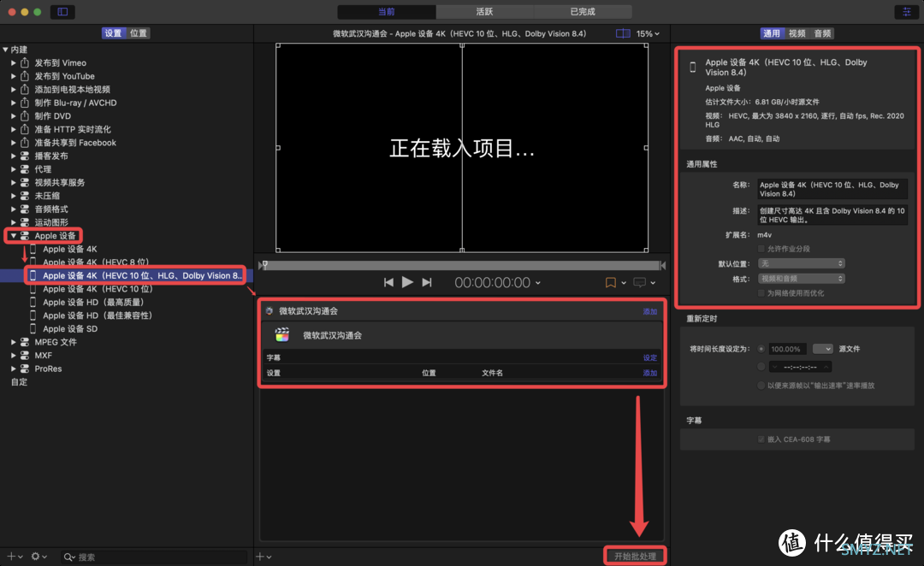Click the 开始批处理 button

635,556
